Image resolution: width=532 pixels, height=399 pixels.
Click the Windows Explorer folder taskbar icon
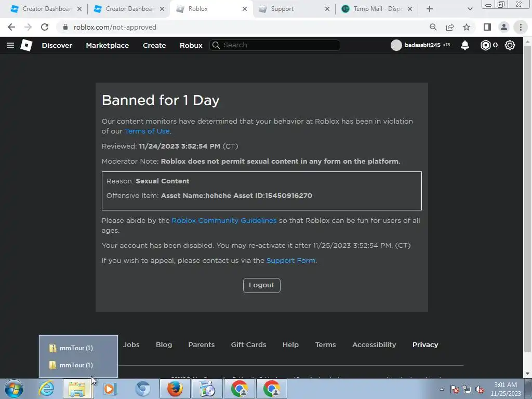(x=77, y=389)
